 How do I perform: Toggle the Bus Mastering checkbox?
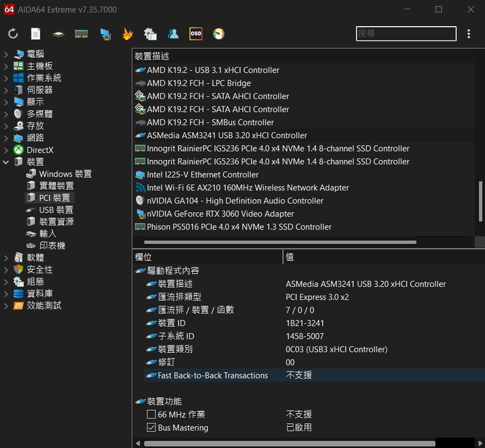tap(151, 427)
